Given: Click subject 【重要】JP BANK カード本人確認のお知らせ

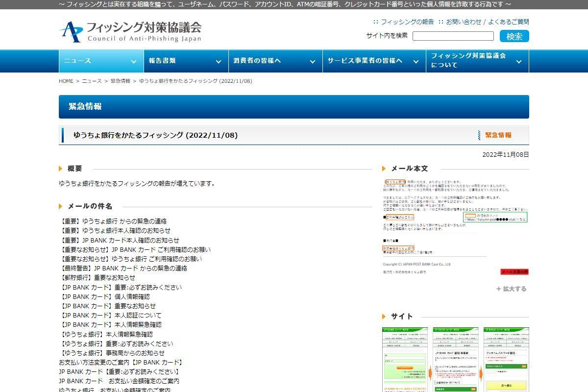Looking at the screenshot, I should (x=119, y=241).
